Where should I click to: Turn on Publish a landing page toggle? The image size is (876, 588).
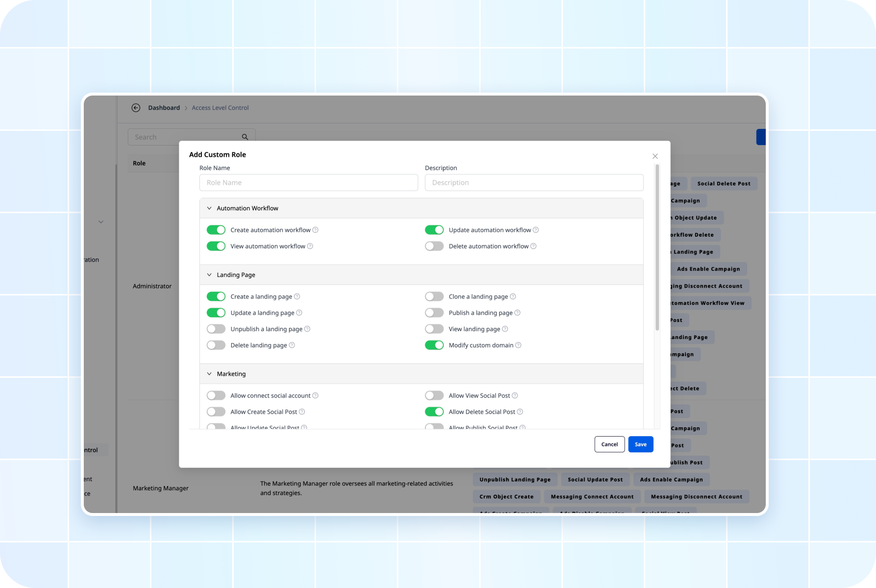click(434, 313)
